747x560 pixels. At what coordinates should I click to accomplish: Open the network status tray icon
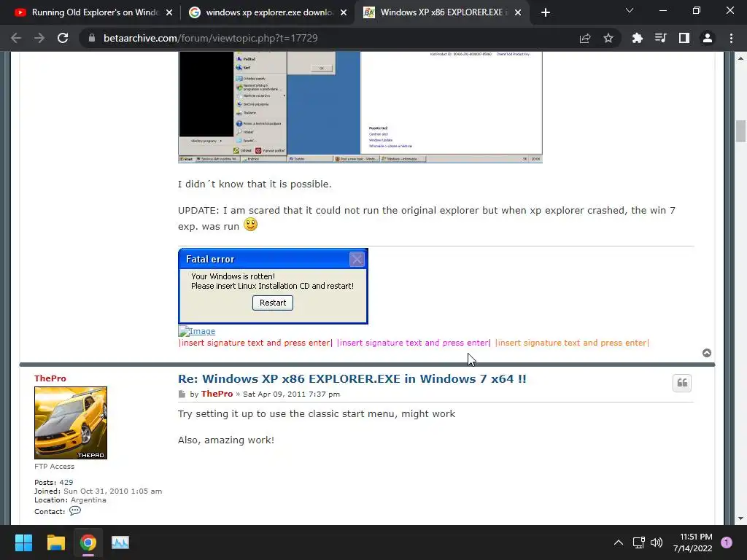638,542
